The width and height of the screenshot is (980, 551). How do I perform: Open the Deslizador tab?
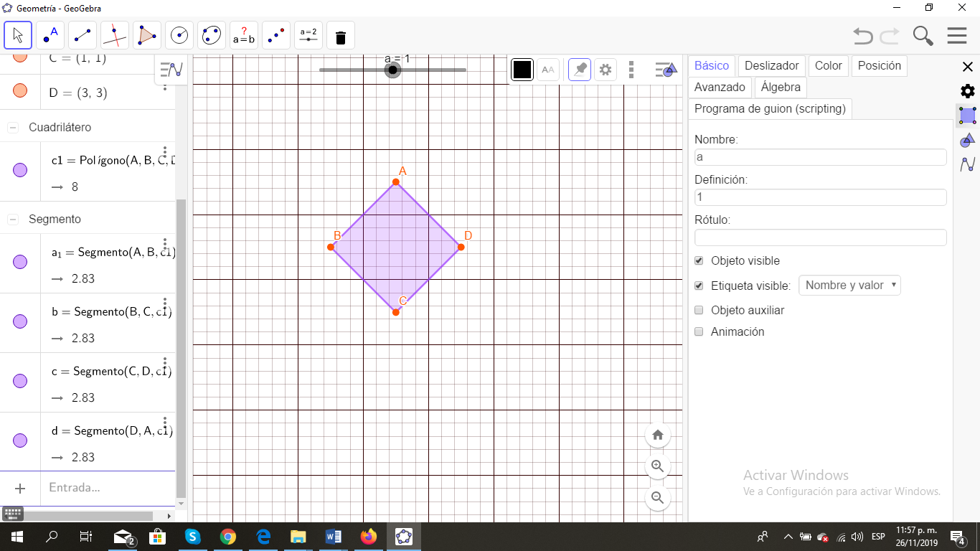point(771,65)
